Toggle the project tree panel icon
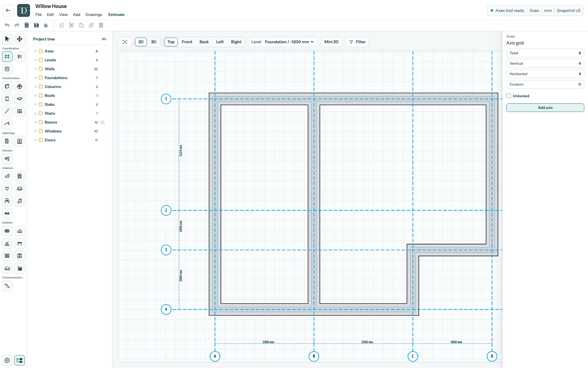Screen dimensions: 588x368 (20, 360)
